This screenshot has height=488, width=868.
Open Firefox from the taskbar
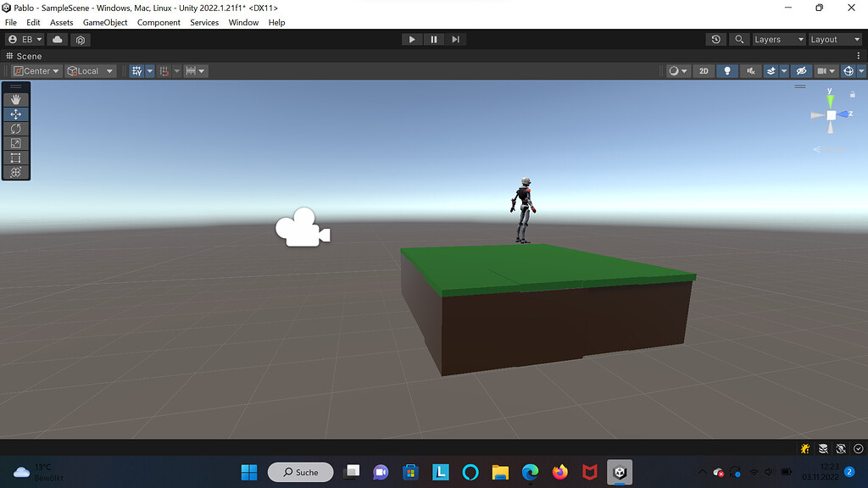pyautogui.click(x=560, y=472)
